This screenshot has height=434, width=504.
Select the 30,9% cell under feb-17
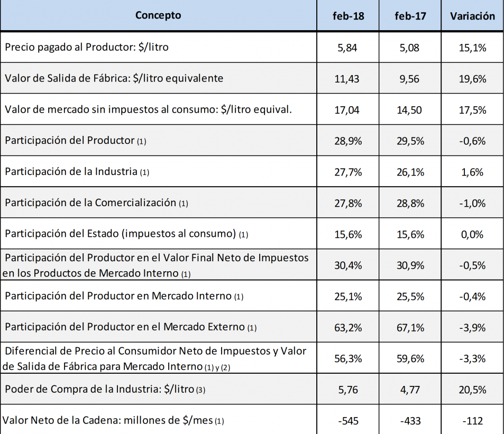coord(410,265)
